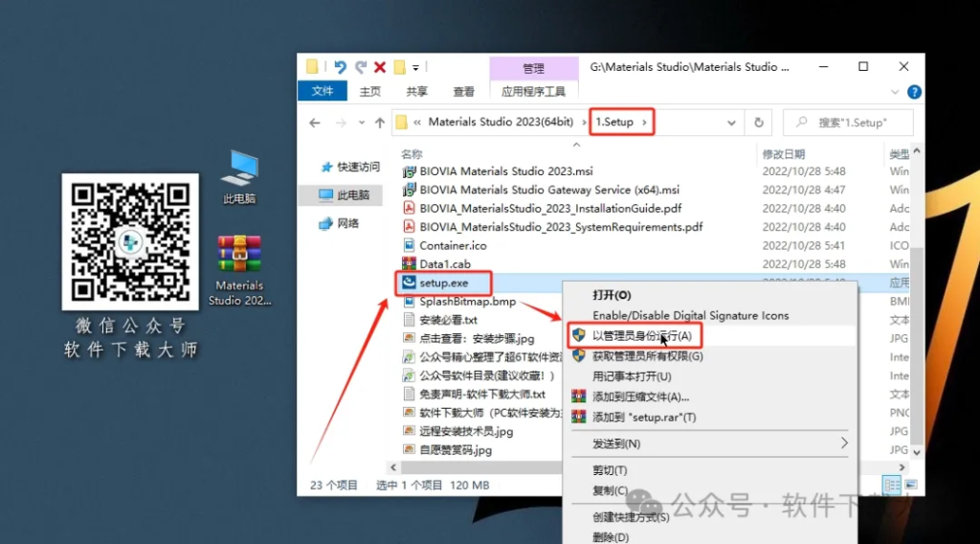Click the Data1.cab file icon
The height and width of the screenshot is (544, 980).
click(x=409, y=264)
